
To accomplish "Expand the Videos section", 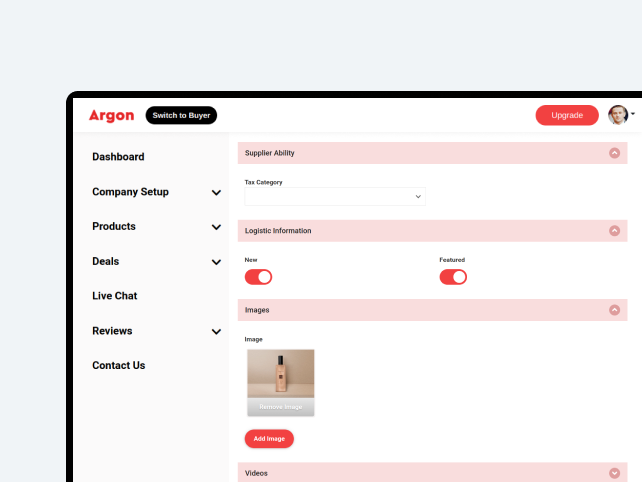I will pyautogui.click(x=614, y=473).
